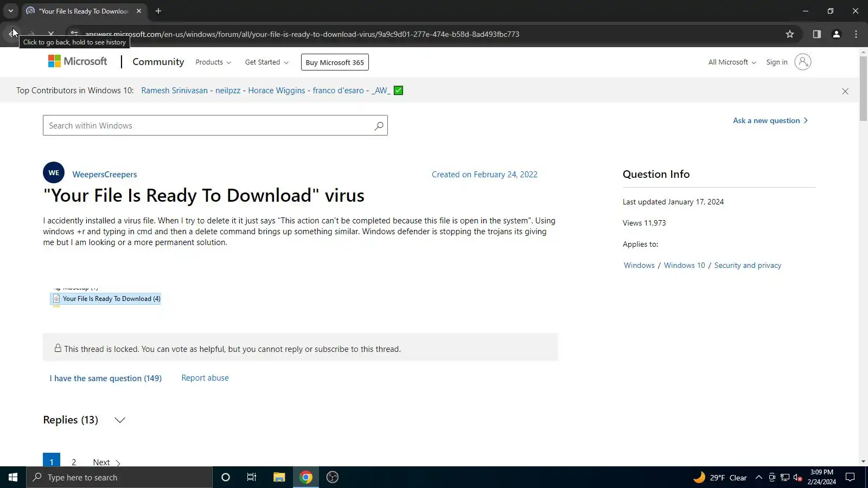Go to the Community home link
Viewport: 868px width, 488px height.
pos(158,62)
